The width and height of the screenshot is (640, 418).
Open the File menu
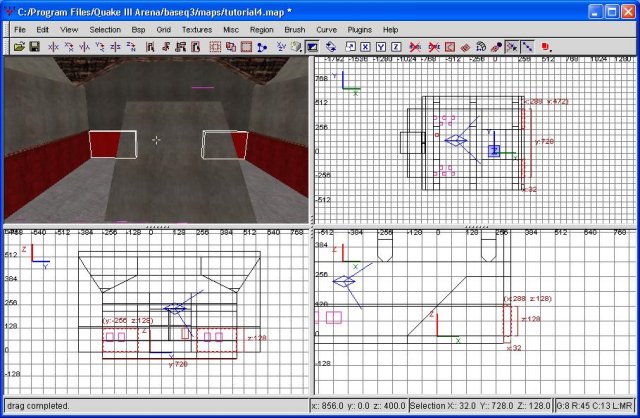click(x=20, y=30)
